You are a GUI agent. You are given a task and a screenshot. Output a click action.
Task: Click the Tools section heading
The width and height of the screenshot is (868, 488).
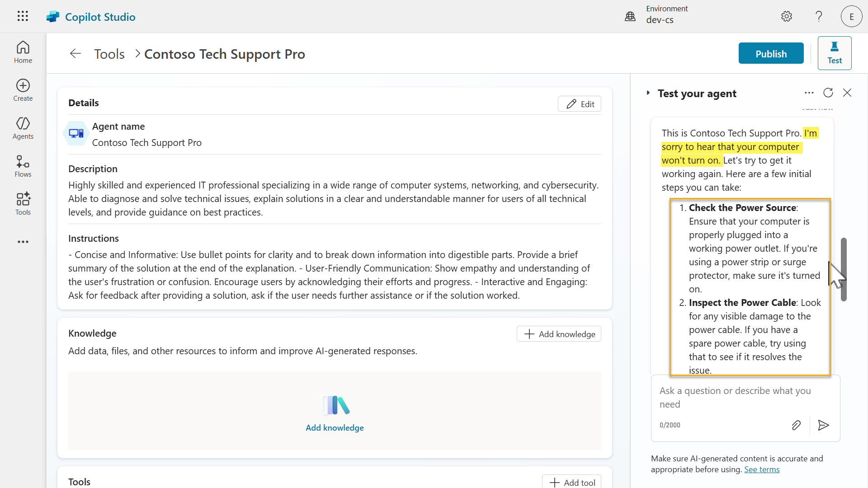coord(79,482)
